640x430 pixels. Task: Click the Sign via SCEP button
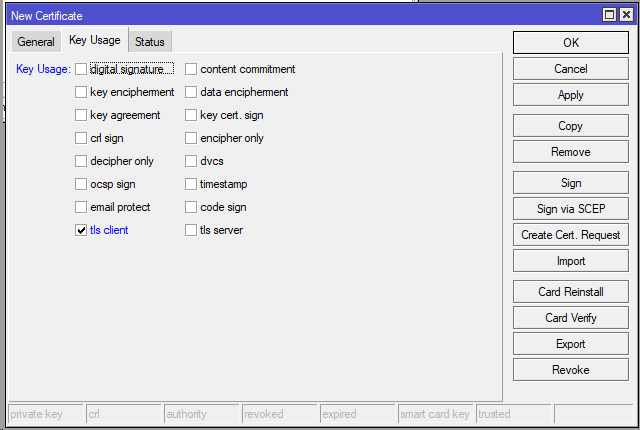[x=571, y=209]
